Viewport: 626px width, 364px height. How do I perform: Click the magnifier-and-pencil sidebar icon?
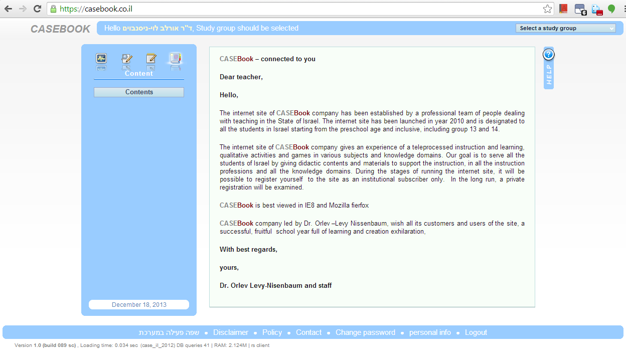[x=126, y=58]
